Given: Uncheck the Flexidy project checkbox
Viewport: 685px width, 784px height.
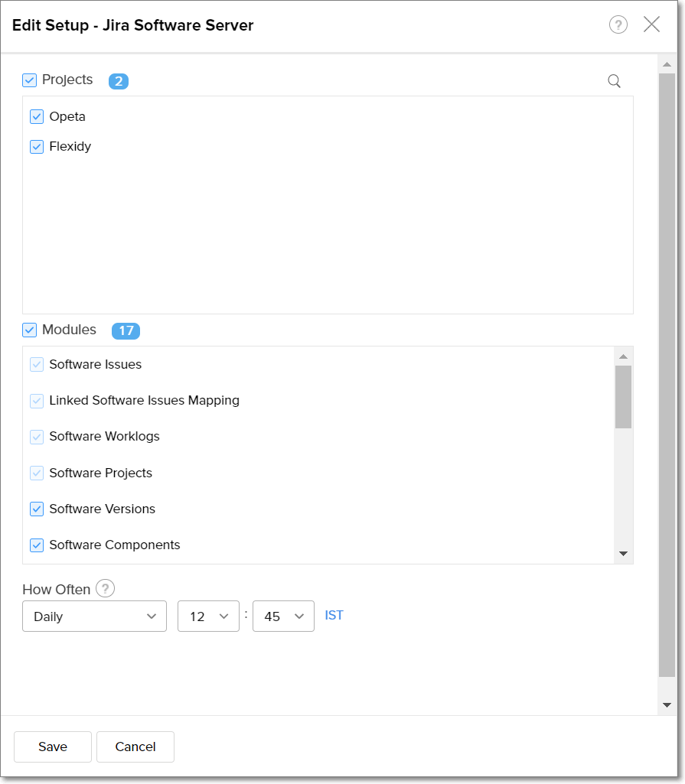Looking at the screenshot, I should coord(37,146).
